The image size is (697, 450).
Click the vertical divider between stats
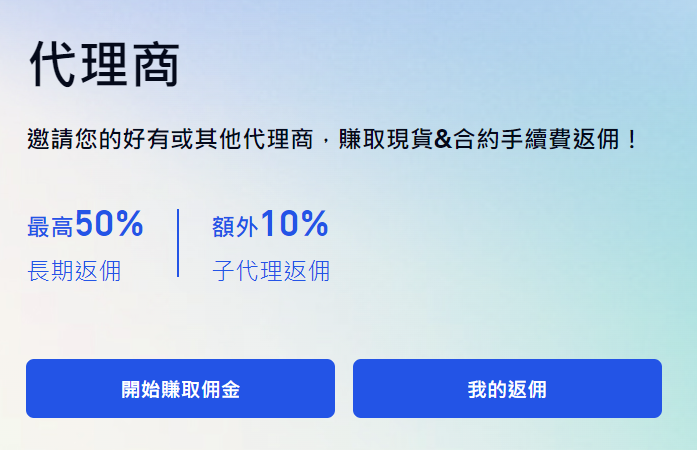point(178,243)
